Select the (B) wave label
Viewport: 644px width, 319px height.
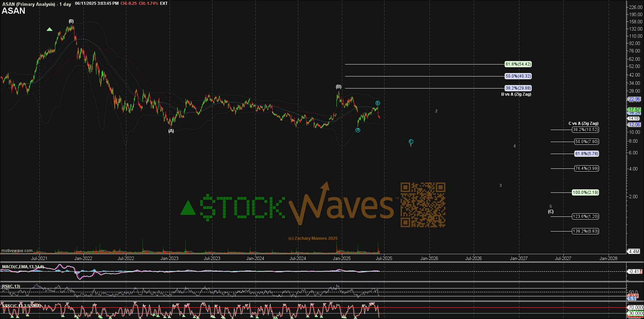338,86
